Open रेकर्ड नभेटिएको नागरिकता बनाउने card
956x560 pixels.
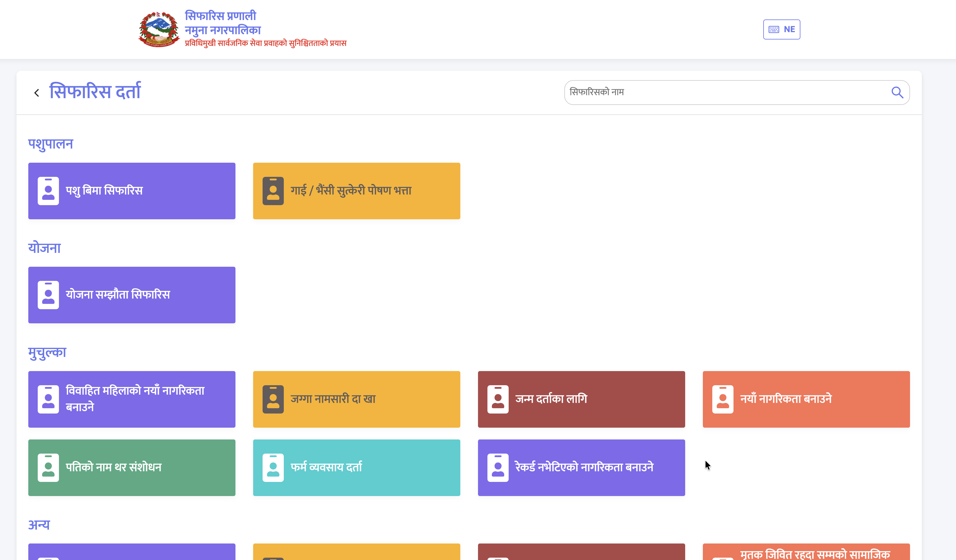[x=581, y=467]
